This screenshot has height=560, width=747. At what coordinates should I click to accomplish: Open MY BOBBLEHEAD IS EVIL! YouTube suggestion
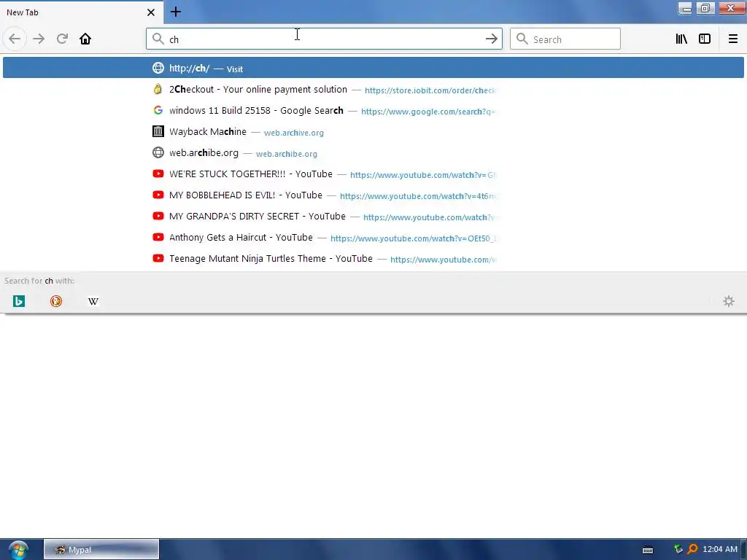pos(373,195)
